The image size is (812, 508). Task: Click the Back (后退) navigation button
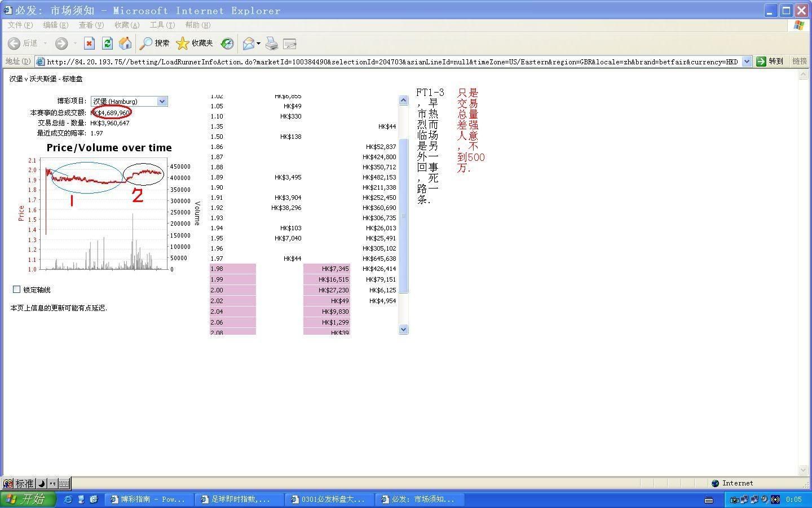(23, 43)
